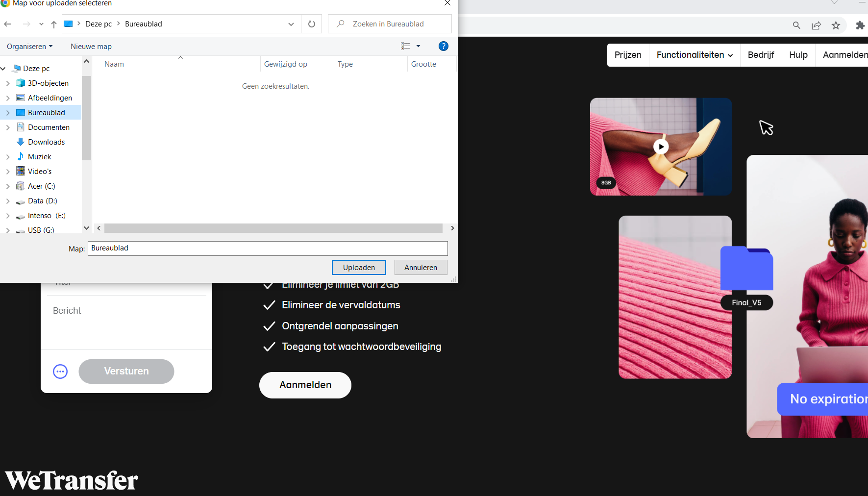Open the Organiseren dropdown menu
The image size is (868, 496).
click(29, 47)
